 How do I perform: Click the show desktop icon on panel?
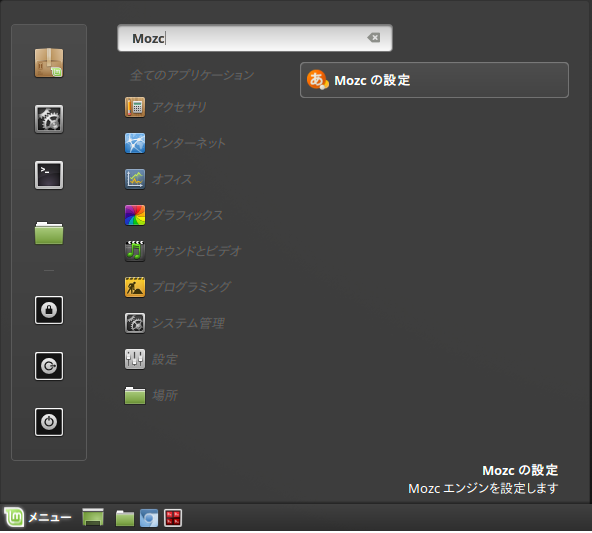[x=93, y=518]
